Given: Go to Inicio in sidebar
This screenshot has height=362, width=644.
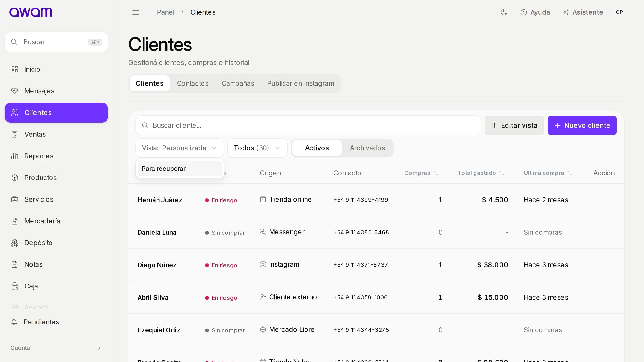Looking at the screenshot, I should coord(56,69).
